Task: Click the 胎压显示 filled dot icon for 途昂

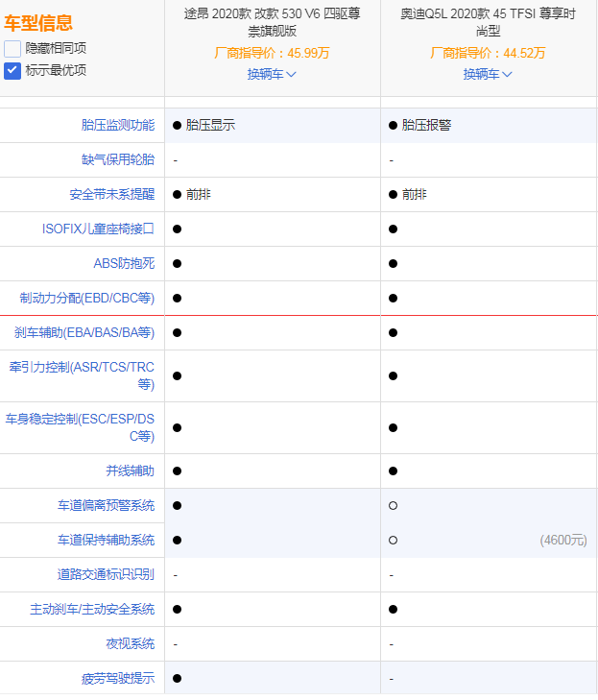Action: [178, 125]
